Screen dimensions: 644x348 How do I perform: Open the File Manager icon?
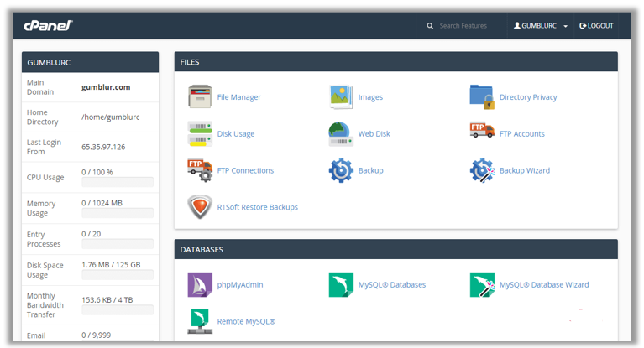pos(200,96)
